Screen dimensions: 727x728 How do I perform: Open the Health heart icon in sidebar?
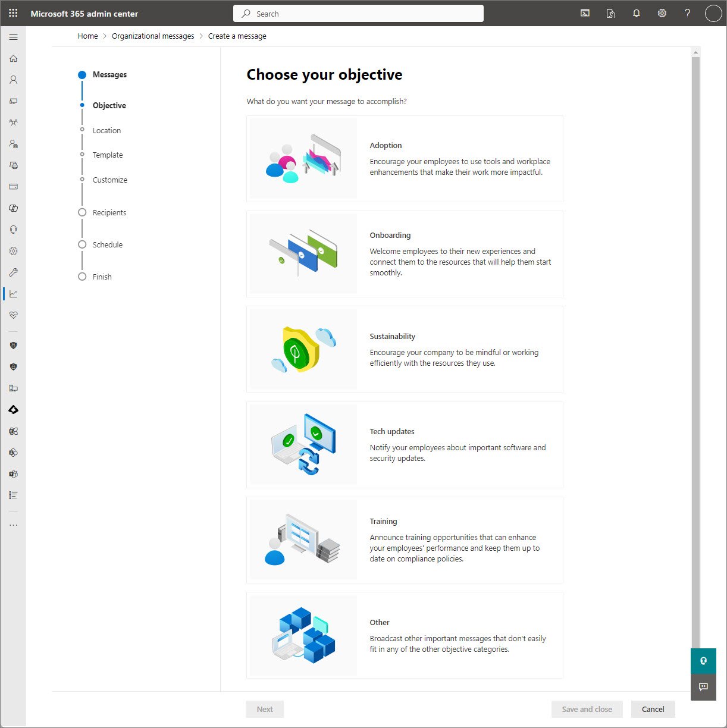pyautogui.click(x=13, y=315)
